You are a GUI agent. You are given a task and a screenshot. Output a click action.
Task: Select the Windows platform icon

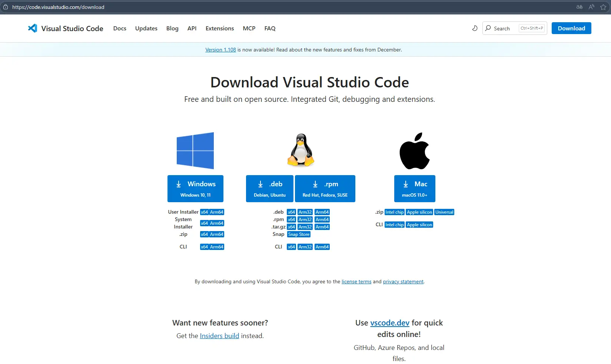(x=195, y=150)
